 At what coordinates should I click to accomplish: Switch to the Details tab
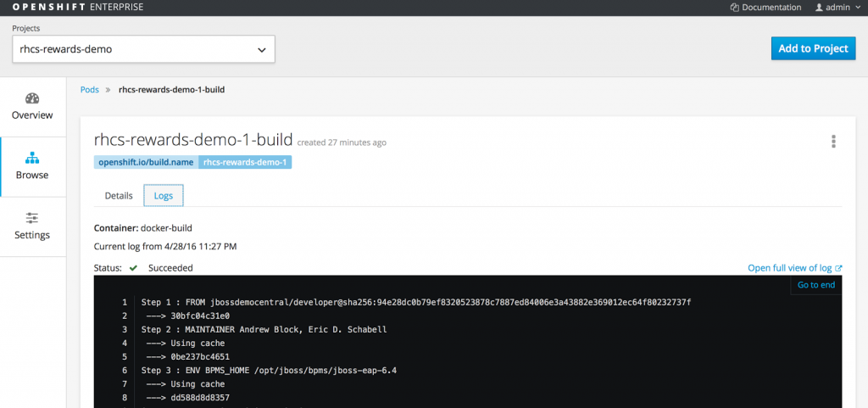point(119,196)
